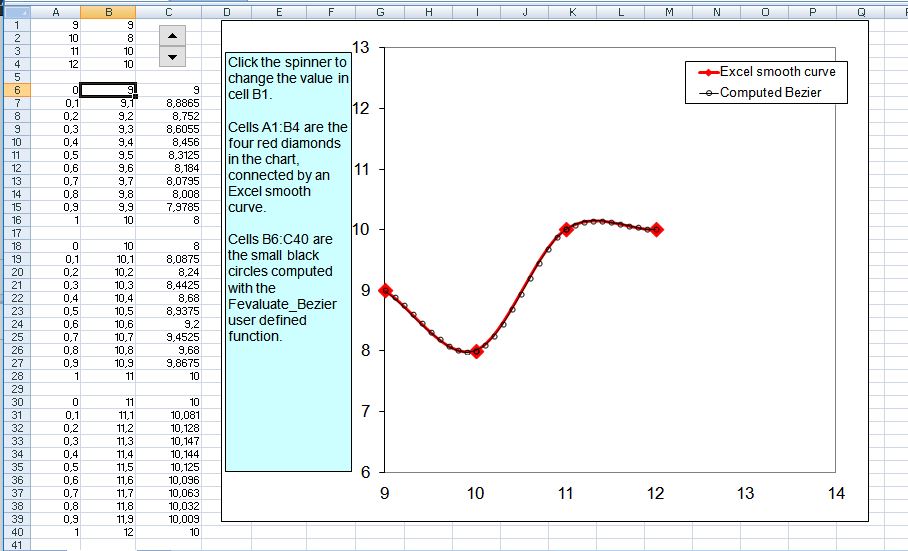Click the red diamond marker at x=9
The height and width of the screenshot is (551, 908).
click(x=385, y=290)
